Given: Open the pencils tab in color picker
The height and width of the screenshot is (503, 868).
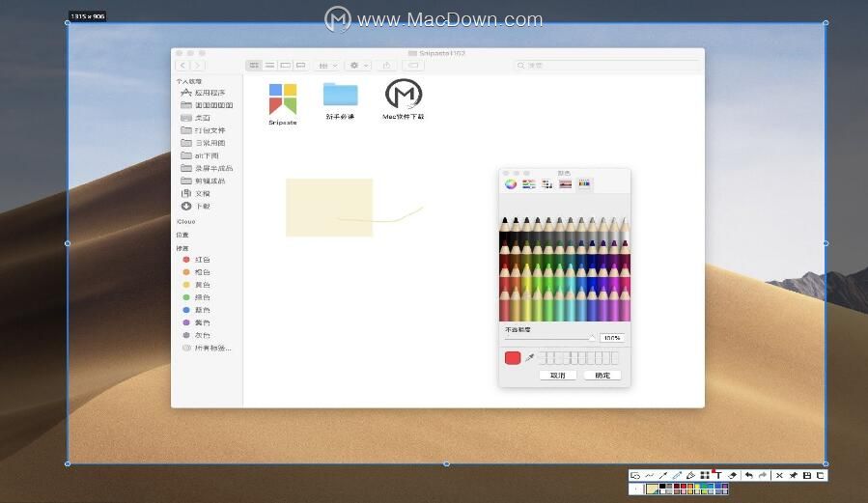Looking at the screenshot, I should point(584,184).
